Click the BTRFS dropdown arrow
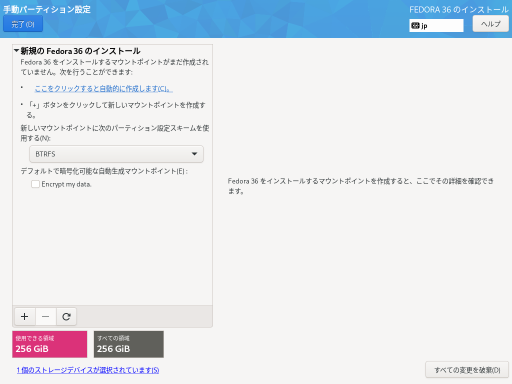 (194, 154)
